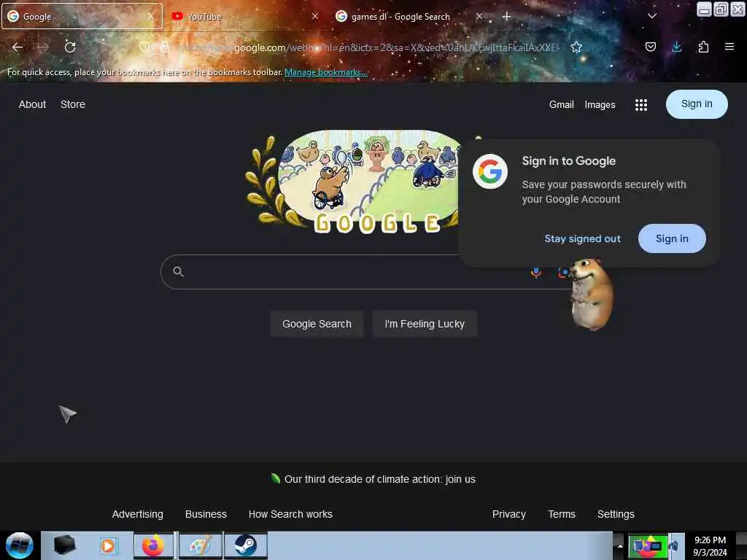Viewport: 747px width, 560px height.
Task: Click Sign in inside the popup
Action: pyautogui.click(x=672, y=238)
